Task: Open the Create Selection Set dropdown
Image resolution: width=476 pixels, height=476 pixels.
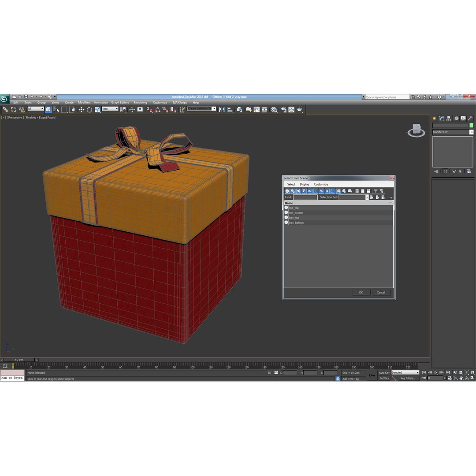Action: point(201,109)
